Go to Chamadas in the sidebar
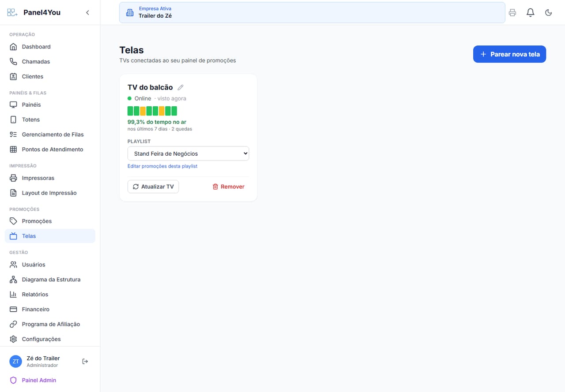This screenshot has width=565, height=392. click(x=50, y=62)
